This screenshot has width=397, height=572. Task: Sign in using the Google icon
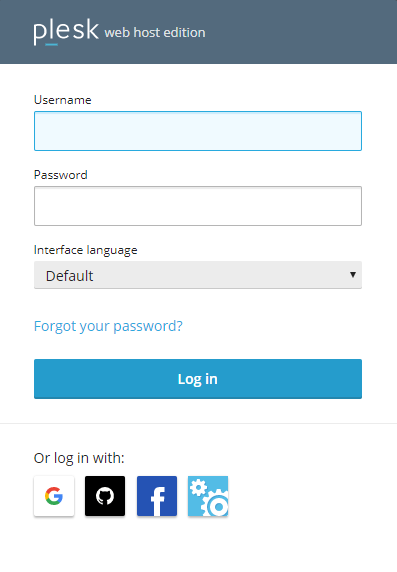pos(54,496)
